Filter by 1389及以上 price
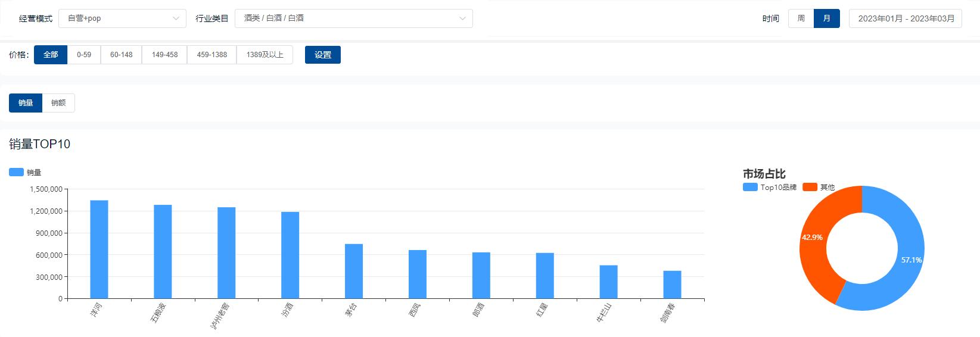 point(265,55)
